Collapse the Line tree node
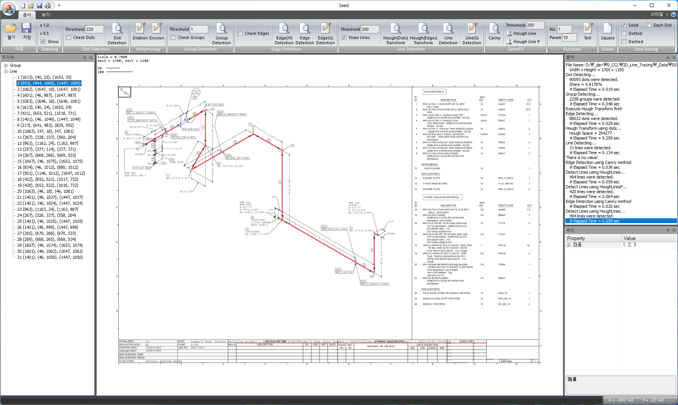Screen dimensions: 678x405 click(x=5, y=71)
